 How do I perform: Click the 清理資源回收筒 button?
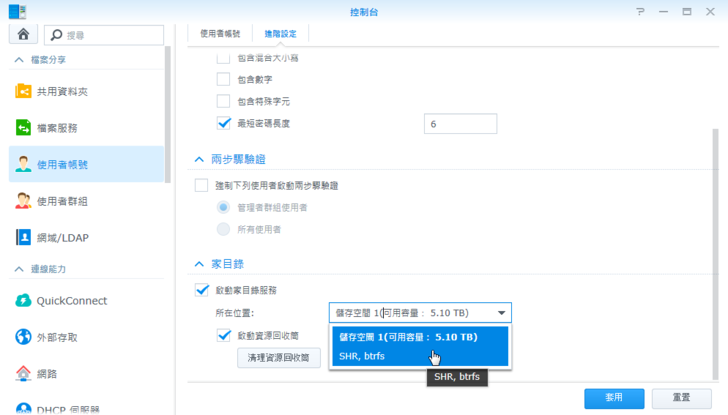[279, 356]
